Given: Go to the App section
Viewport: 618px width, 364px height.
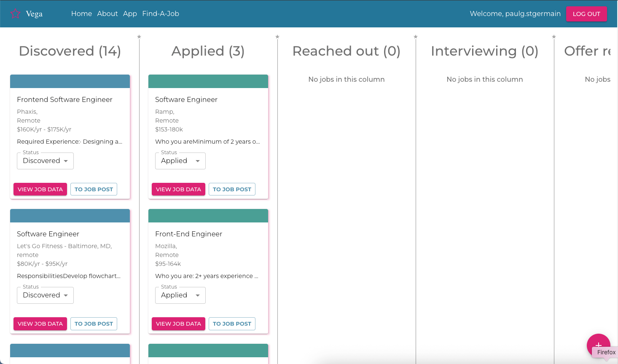Looking at the screenshot, I should click(x=130, y=13).
